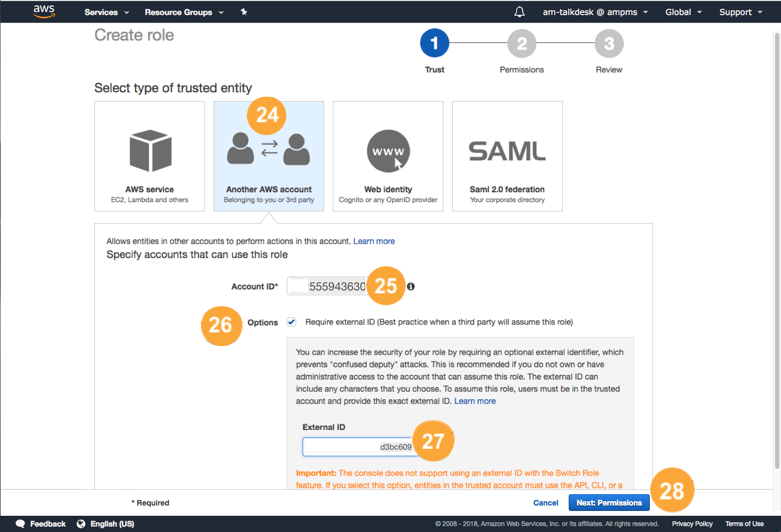Screen dimensions: 781x532
Task: Choose the AWS service trusted entity card
Action: [x=150, y=156]
